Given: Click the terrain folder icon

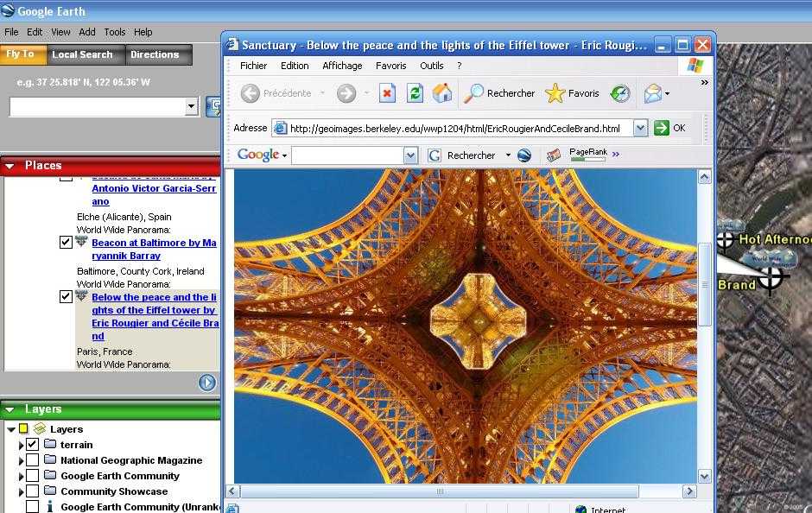Looking at the screenshot, I should (x=50, y=444).
